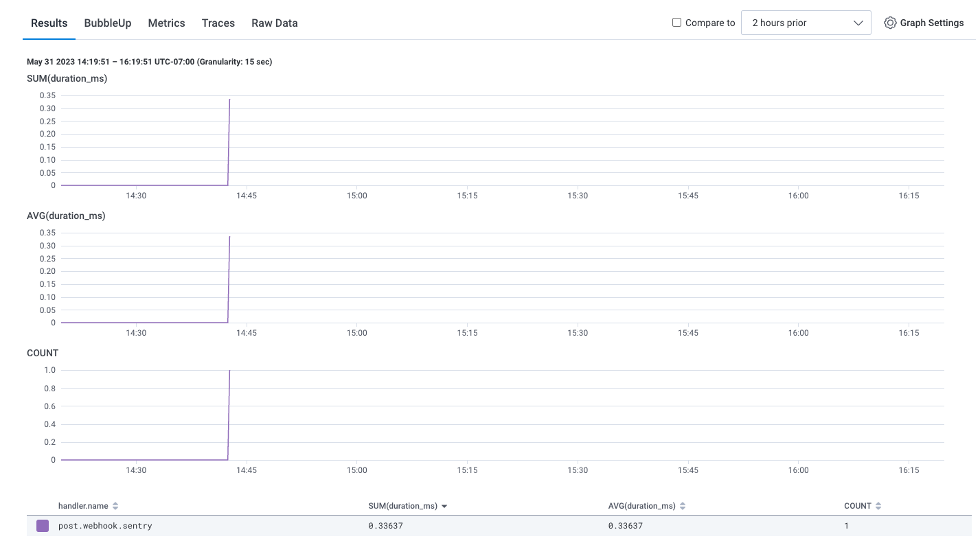Click the purple swatch for post.webhook.sentry
The width and height of the screenshot is (980, 543).
pos(42,525)
